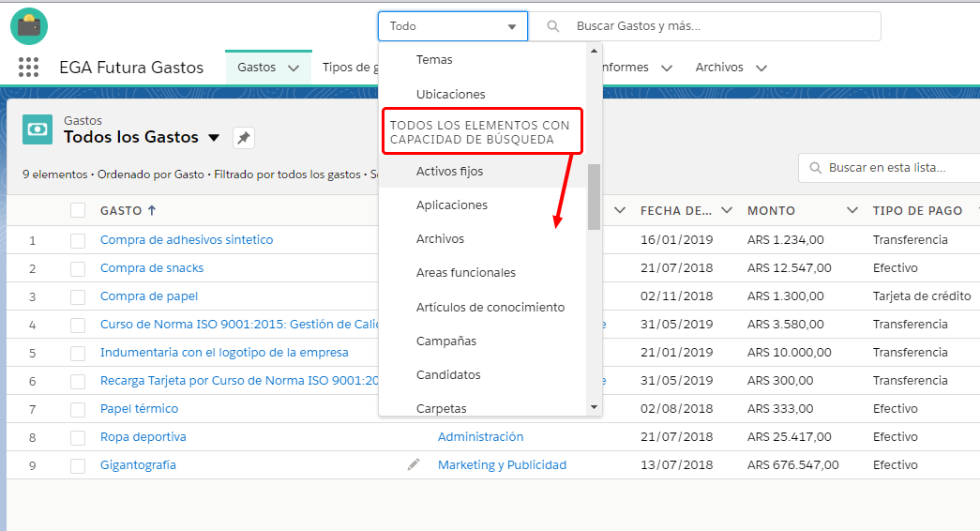Click scroll down arrow of dropdown list
980x531 pixels.
tap(594, 407)
